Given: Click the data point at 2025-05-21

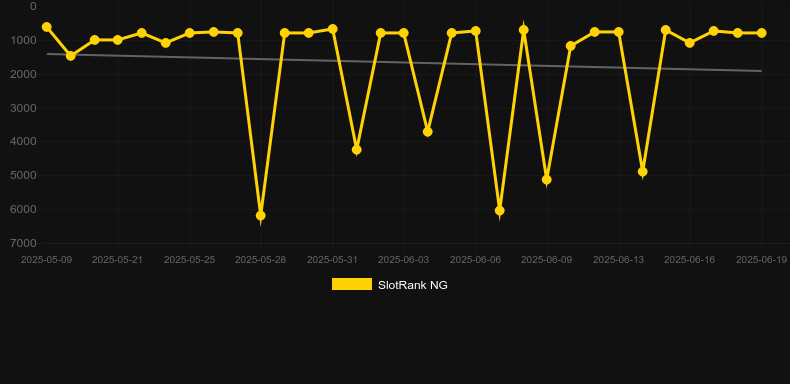Looking at the screenshot, I should [118, 40].
